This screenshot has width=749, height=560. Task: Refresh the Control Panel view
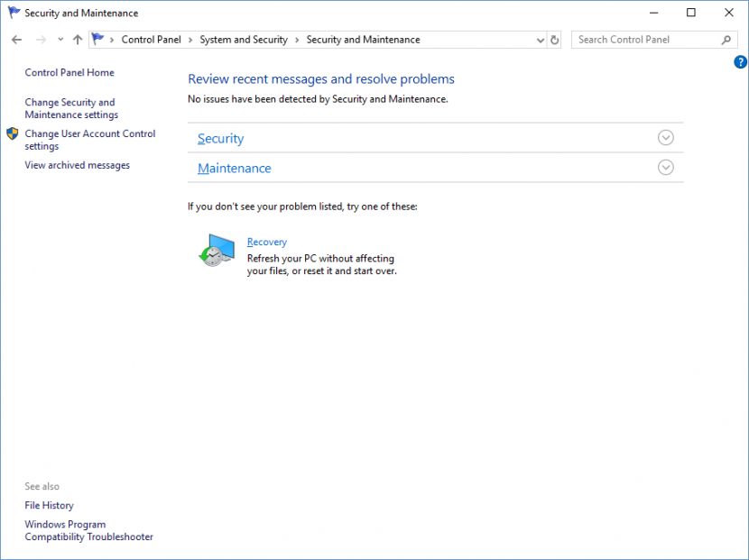point(554,40)
